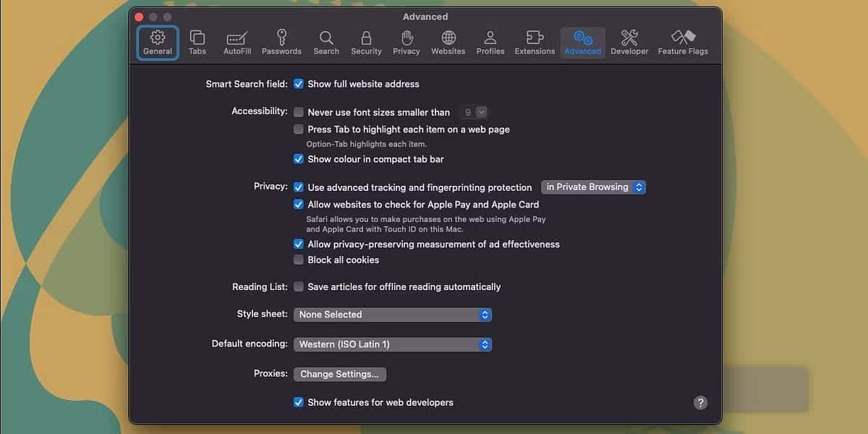
Task: Open the Extensions preferences pane
Action: coord(535,41)
